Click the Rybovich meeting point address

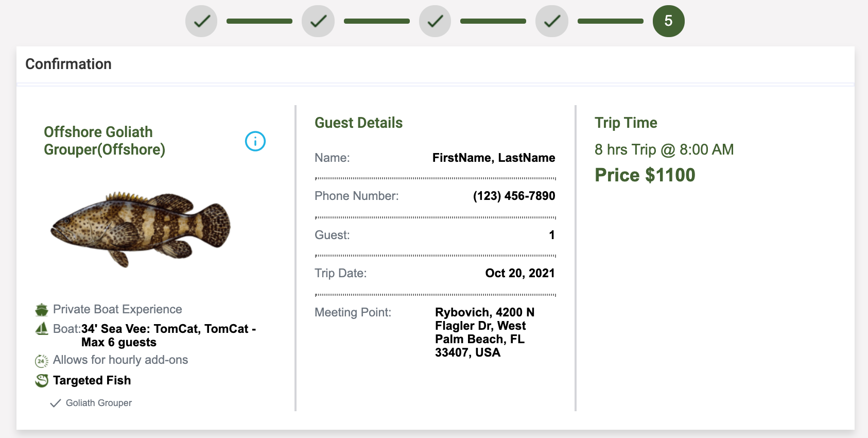click(x=485, y=332)
